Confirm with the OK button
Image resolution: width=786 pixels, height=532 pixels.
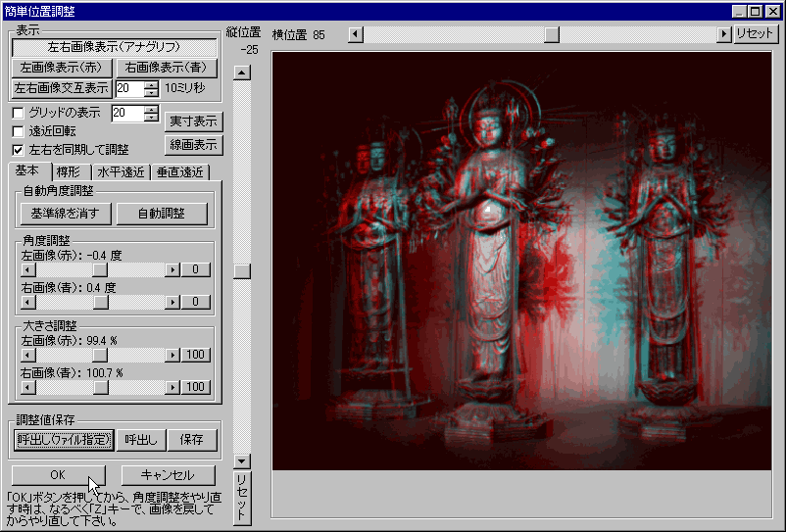pyautogui.click(x=58, y=475)
